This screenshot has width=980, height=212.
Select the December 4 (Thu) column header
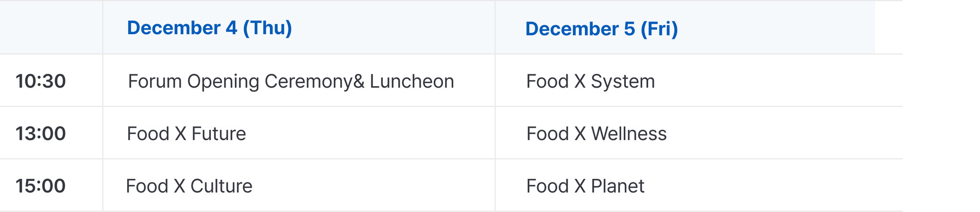pos(209,28)
